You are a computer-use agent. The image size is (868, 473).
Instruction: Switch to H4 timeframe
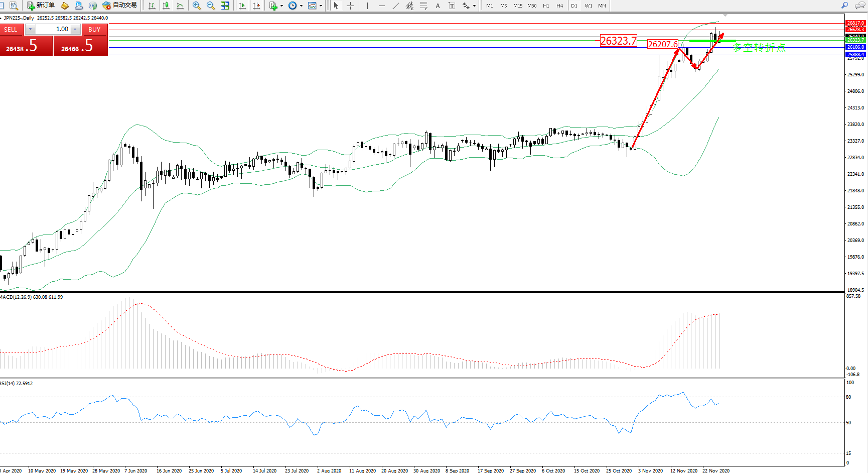pos(560,6)
